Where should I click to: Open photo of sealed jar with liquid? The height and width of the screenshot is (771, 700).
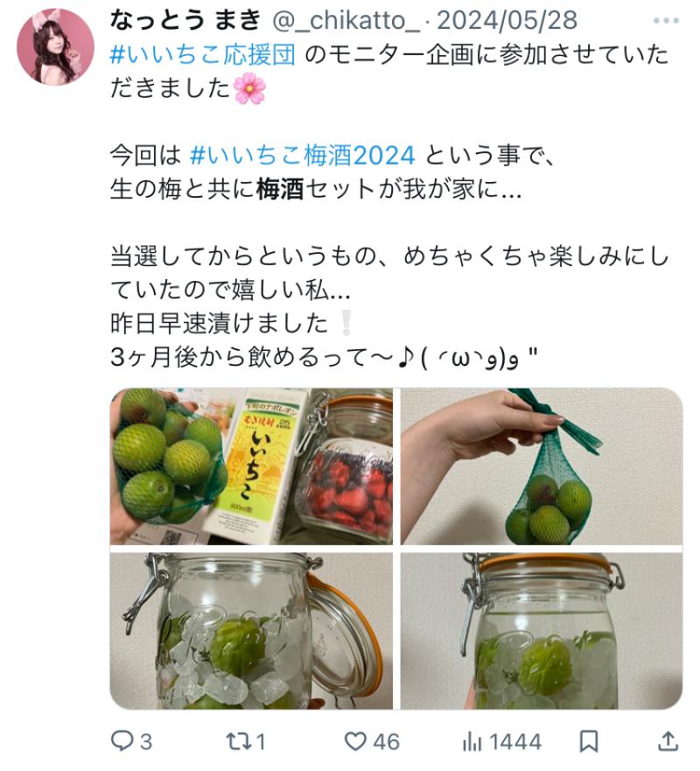[x=542, y=631]
